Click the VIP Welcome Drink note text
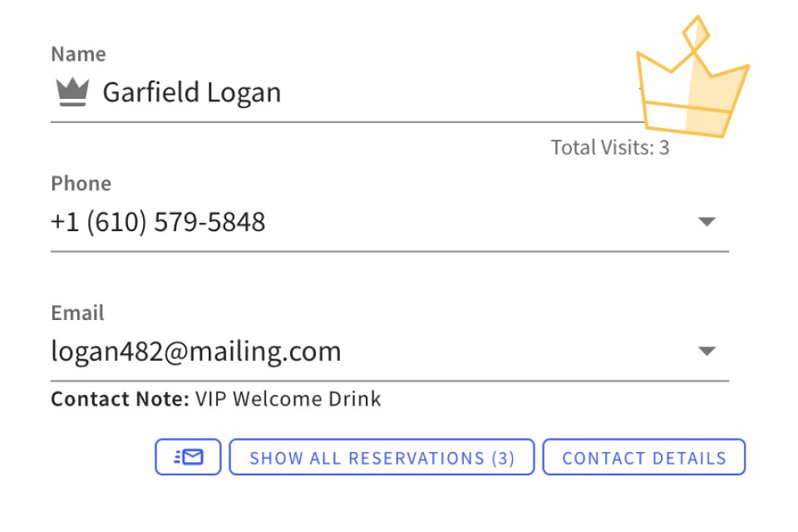Viewport: 798px width, 532px height. (288, 399)
